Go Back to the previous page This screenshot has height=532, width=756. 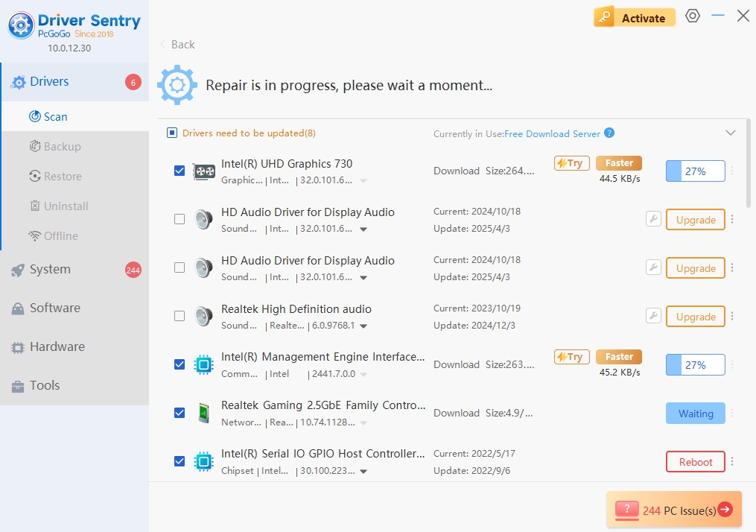tap(177, 45)
